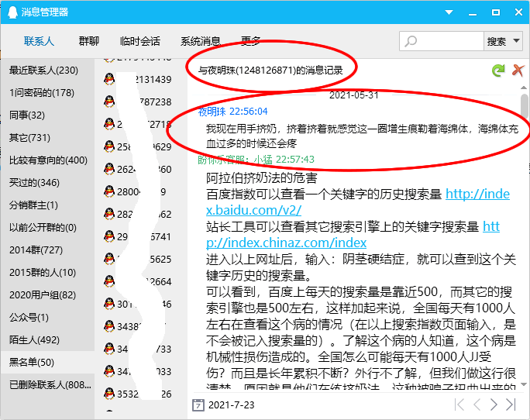Click the QQ penguin title bar icon
Screen dimensions: 530x420
point(12,12)
